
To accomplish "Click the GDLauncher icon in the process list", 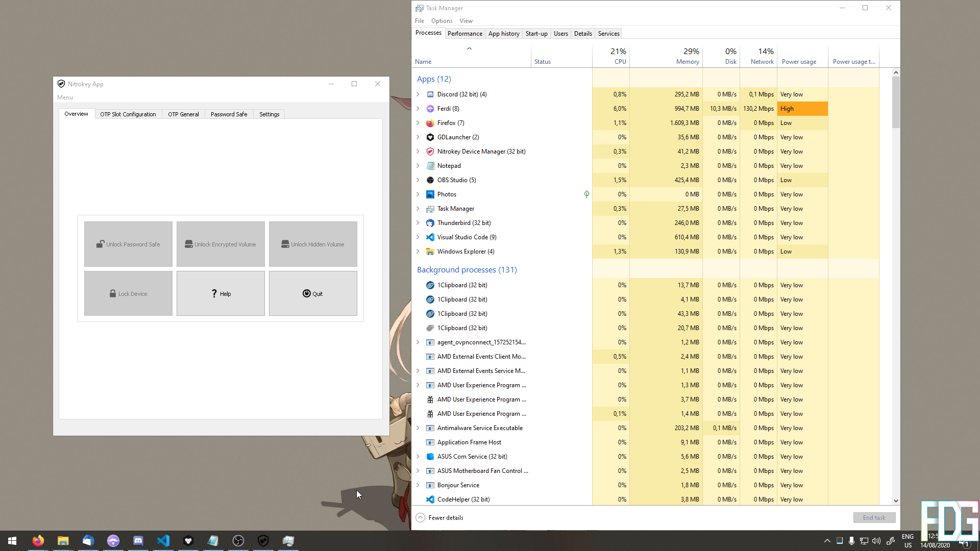I will tap(430, 137).
